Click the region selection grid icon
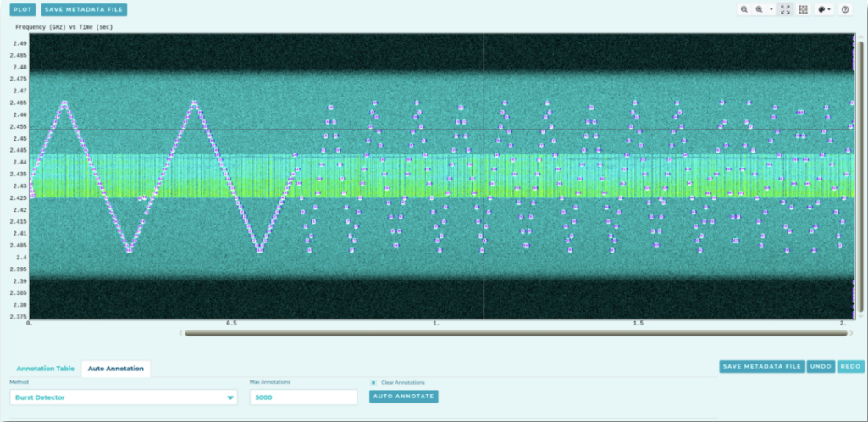This screenshot has height=422, width=868. tap(804, 9)
